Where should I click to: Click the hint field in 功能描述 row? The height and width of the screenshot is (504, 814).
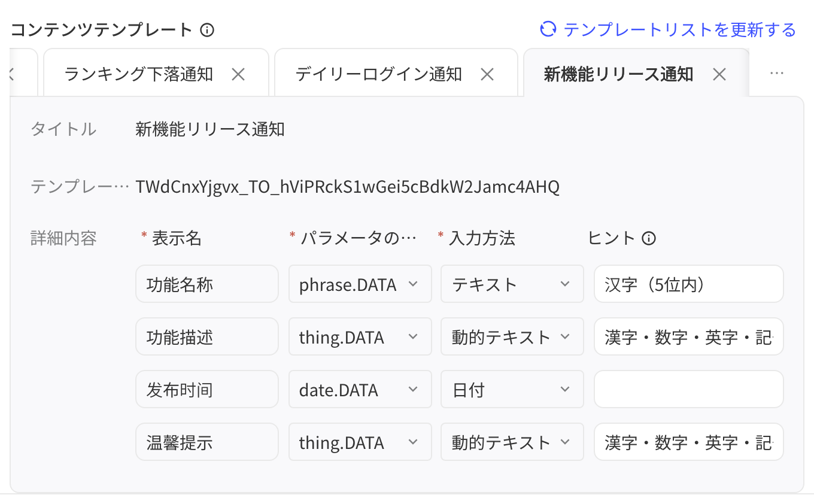tap(689, 337)
